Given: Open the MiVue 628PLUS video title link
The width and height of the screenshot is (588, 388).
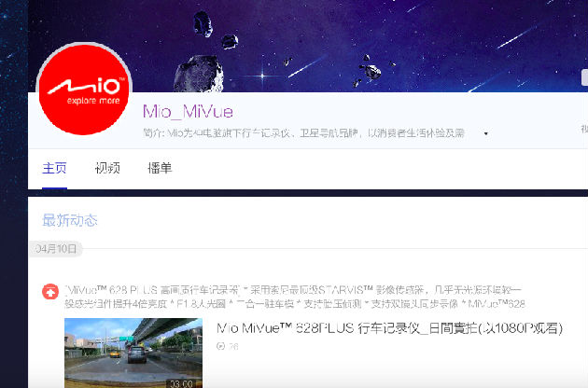Looking at the screenshot, I should [x=389, y=328].
